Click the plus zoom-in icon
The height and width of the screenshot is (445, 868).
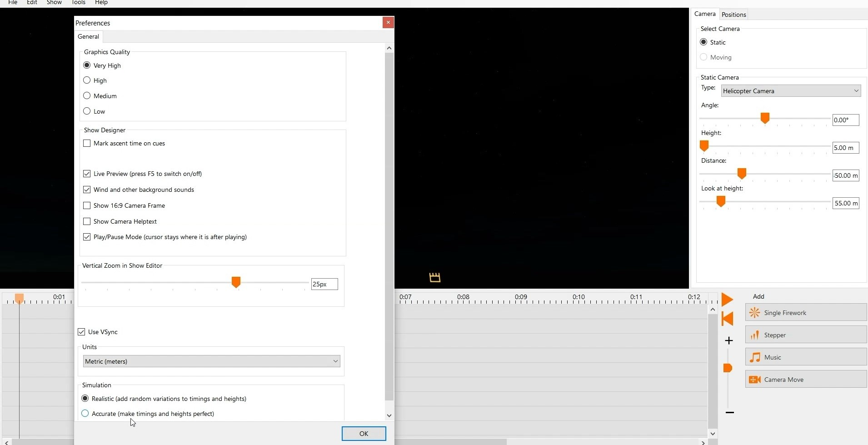click(x=729, y=340)
